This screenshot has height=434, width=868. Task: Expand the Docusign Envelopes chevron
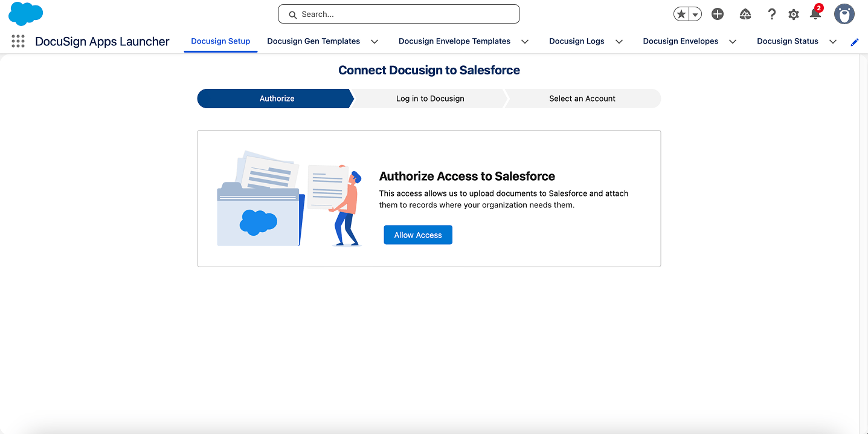733,42
